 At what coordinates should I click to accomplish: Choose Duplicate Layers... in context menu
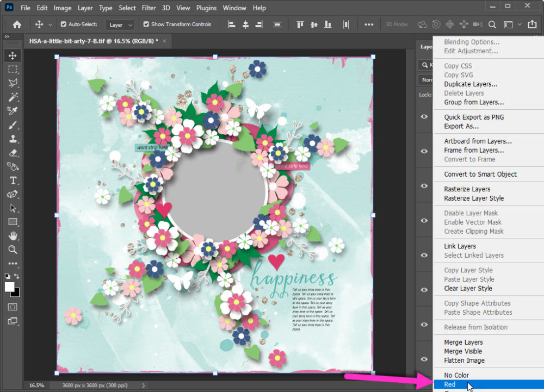[x=489, y=84]
